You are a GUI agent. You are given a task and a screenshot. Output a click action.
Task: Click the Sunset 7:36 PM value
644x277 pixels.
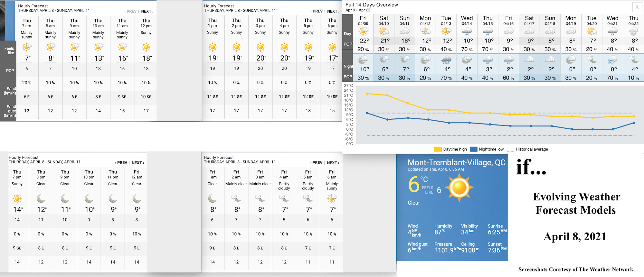tap(497, 250)
